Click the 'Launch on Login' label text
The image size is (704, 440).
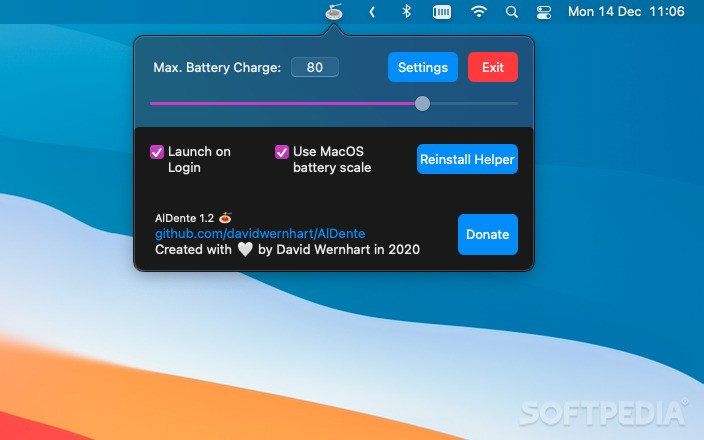[x=199, y=159]
